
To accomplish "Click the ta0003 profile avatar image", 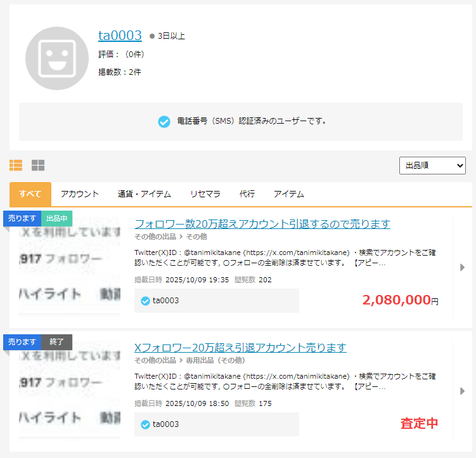I will point(57,58).
